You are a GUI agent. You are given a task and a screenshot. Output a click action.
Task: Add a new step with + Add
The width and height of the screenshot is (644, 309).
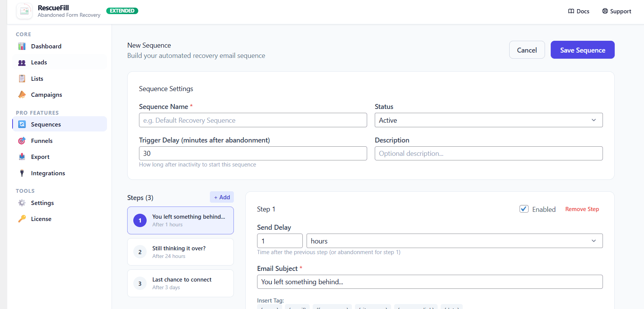coord(222,197)
